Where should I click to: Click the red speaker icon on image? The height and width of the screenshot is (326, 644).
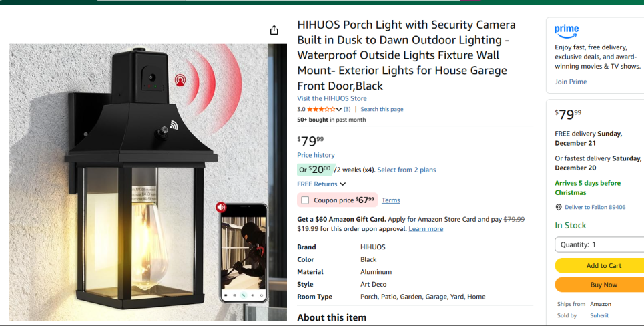[221, 208]
